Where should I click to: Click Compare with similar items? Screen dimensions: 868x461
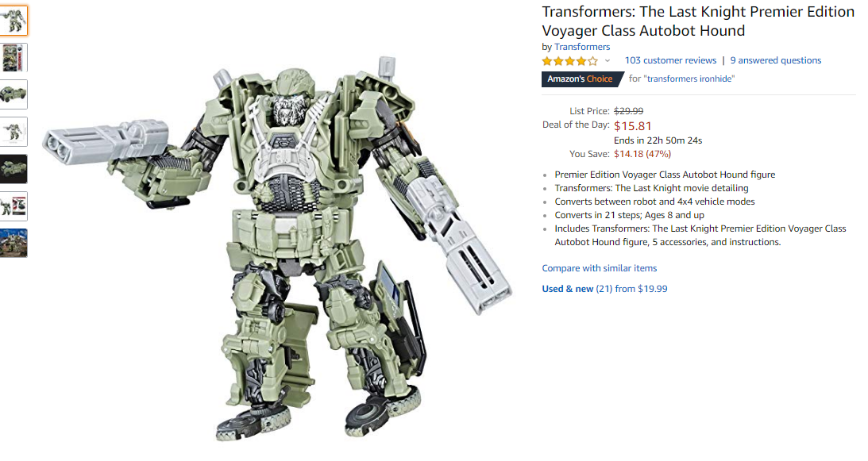(x=599, y=268)
